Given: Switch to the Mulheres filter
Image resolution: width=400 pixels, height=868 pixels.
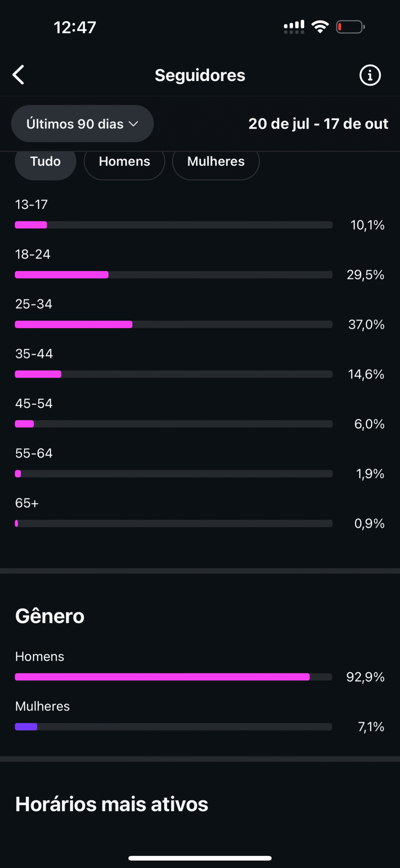Looking at the screenshot, I should (216, 162).
